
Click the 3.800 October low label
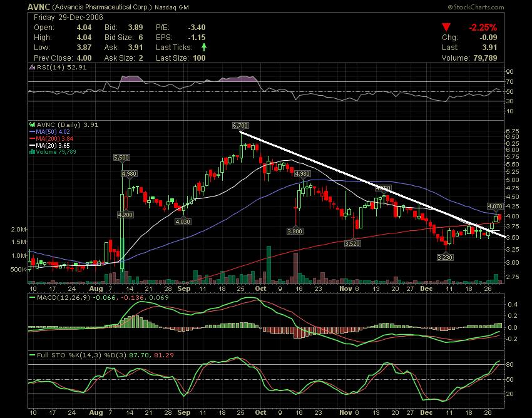295,231
